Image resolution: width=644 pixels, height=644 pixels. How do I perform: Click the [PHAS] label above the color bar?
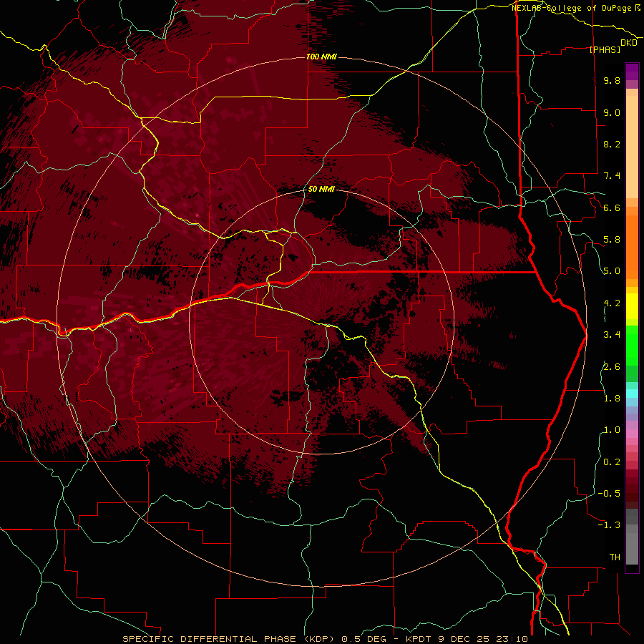[605, 49]
